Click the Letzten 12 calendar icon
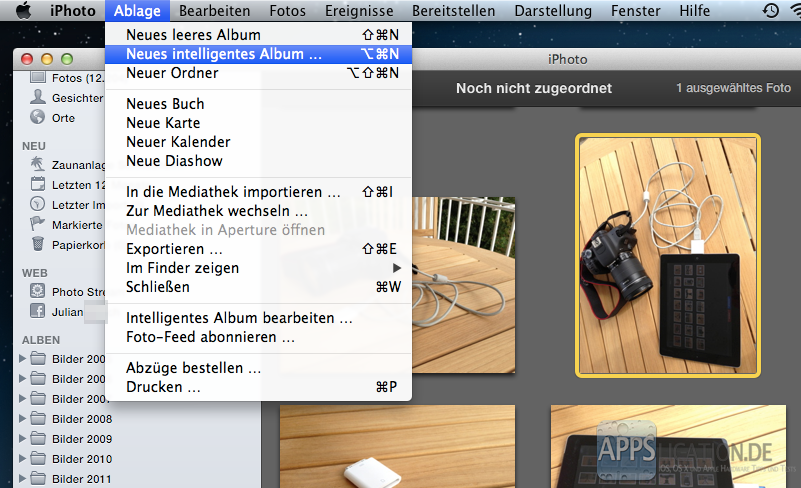This screenshot has height=488, width=801. (37, 184)
